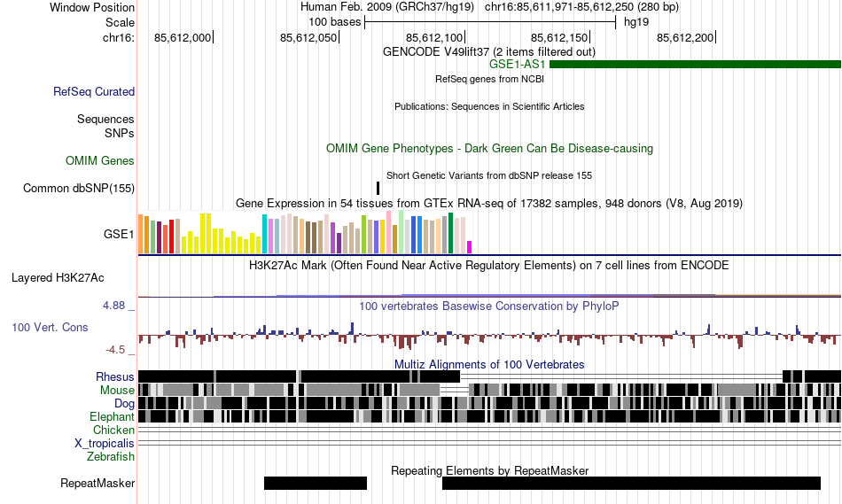Select the Rhesus alignment row label
The width and height of the screenshot is (842, 504).
coord(115,376)
